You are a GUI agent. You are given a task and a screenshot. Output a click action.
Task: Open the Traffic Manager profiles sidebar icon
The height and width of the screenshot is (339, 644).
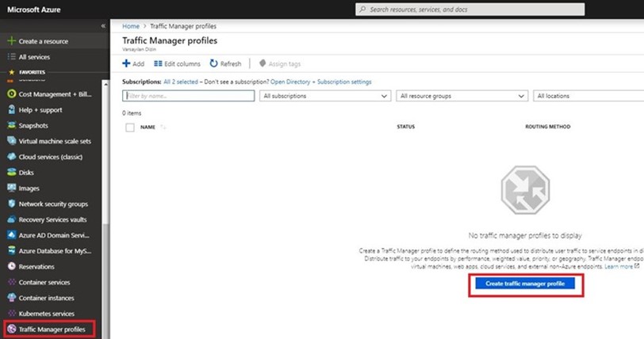[11, 329]
